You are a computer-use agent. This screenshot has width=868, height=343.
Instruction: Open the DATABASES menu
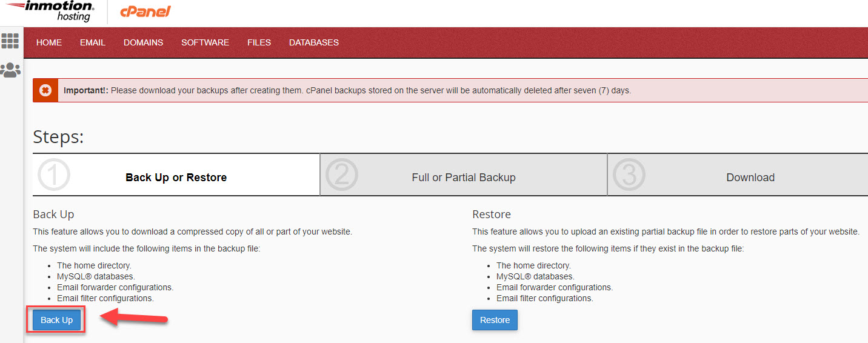click(314, 42)
